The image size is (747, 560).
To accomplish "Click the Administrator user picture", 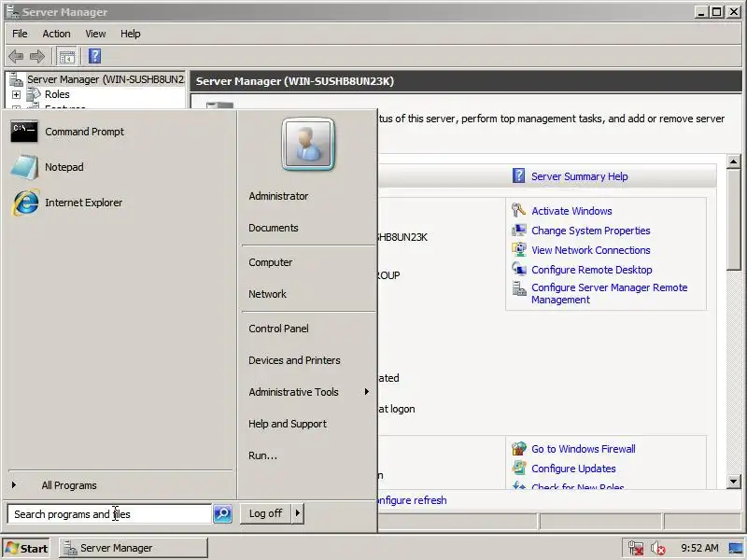I will coord(308,145).
